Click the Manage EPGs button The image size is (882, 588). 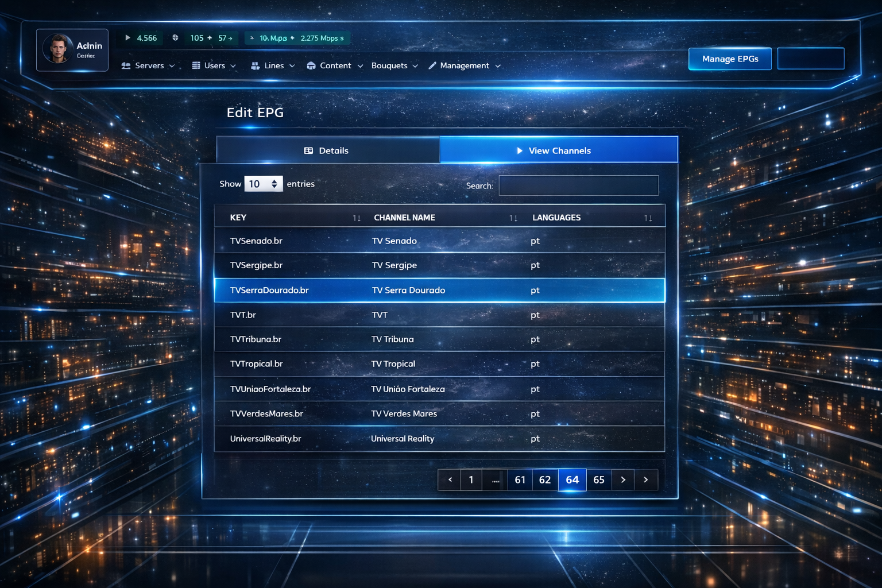click(x=730, y=59)
